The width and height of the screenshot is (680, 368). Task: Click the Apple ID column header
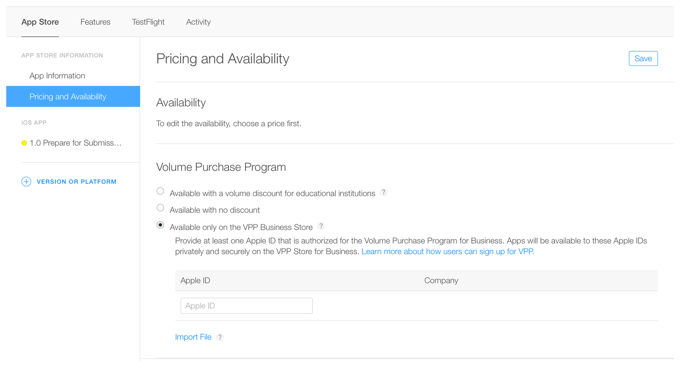[x=195, y=280]
